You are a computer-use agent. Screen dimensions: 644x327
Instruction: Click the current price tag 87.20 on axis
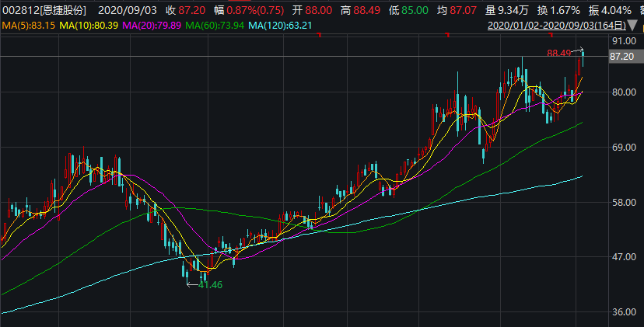coord(624,57)
